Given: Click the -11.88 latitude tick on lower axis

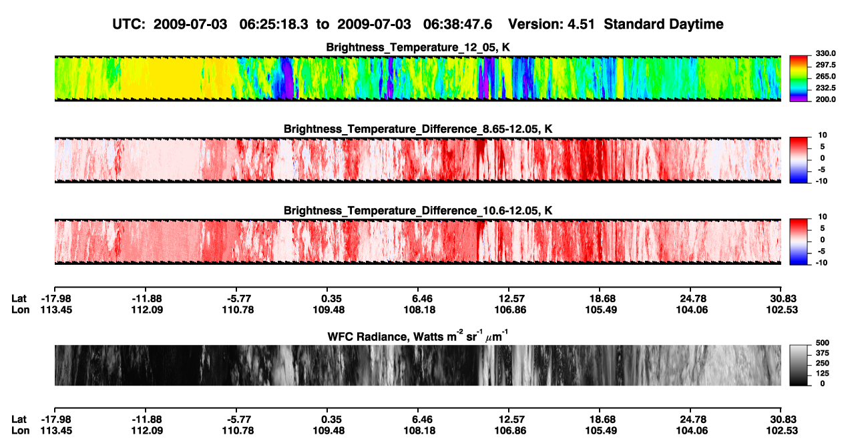Looking at the screenshot, I should point(146,419).
